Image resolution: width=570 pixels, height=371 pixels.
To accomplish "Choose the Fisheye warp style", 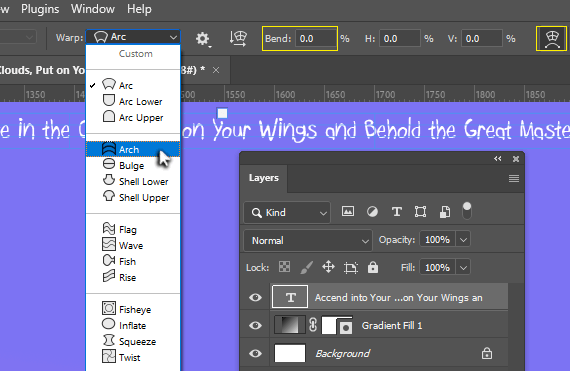I will [133, 309].
